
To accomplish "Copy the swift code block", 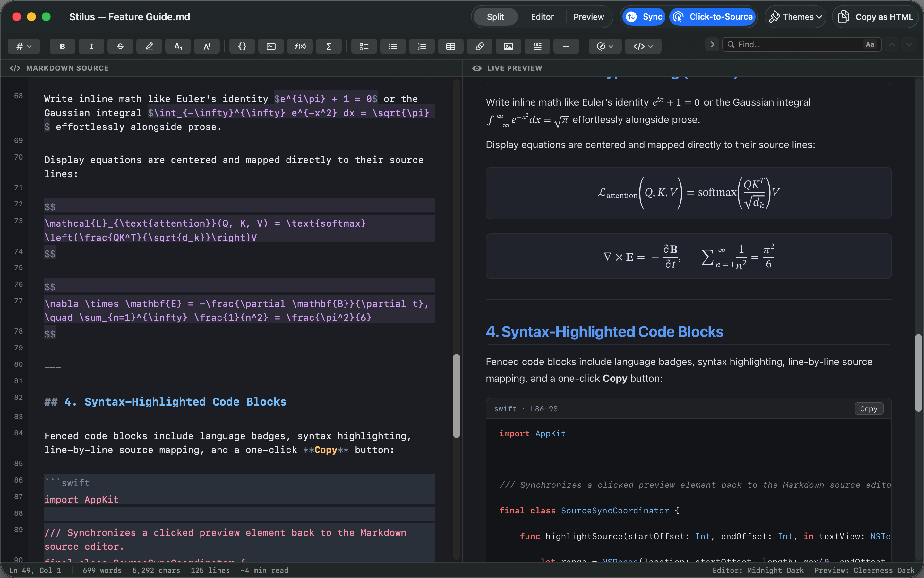I will pyautogui.click(x=868, y=409).
